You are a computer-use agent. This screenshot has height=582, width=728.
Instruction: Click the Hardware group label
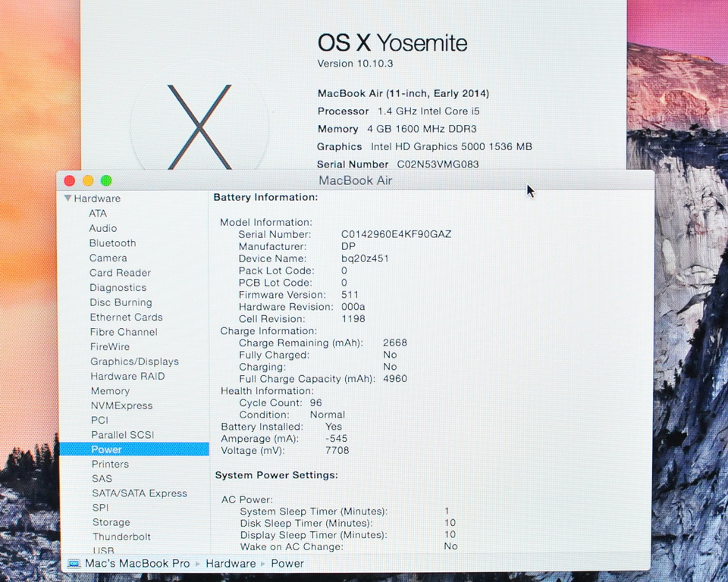[98, 199]
